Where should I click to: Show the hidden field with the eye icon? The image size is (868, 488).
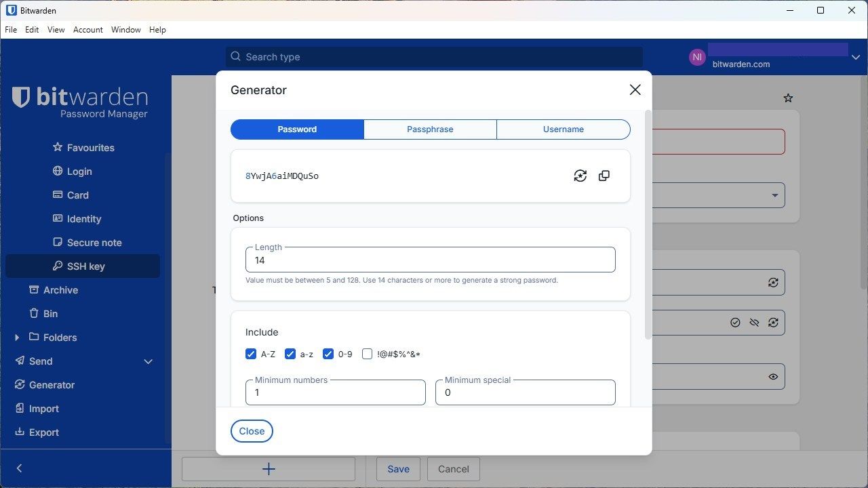click(x=773, y=376)
